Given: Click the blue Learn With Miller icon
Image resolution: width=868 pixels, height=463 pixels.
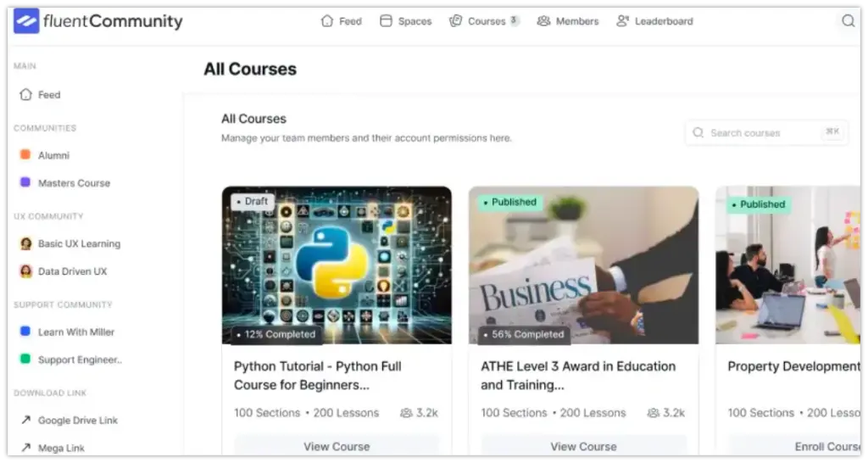Looking at the screenshot, I should (25, 332).
